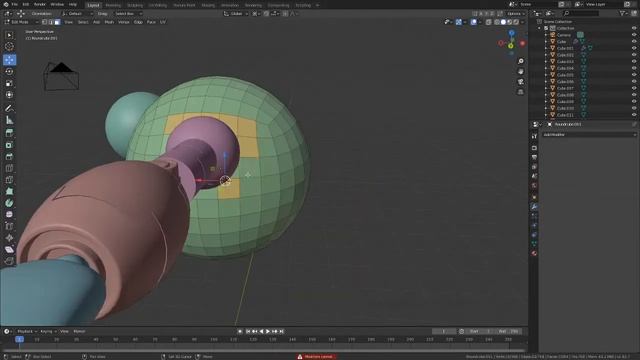Uncheck the Collection exclude checkbox
Image resolution: width=640 pixels, height=360 pixels.
(546, 28)
